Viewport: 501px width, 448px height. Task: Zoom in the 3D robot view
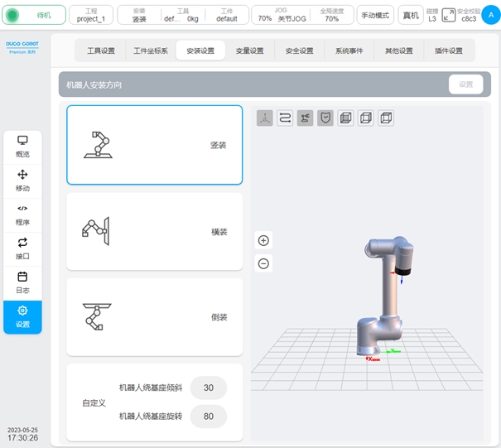coord(264,241)
